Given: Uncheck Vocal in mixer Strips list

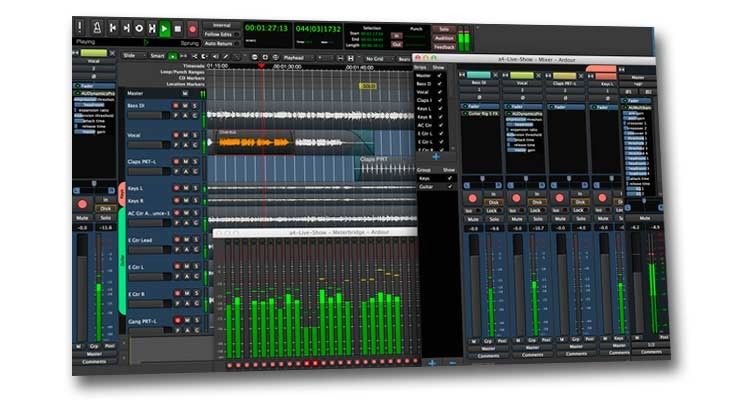Looking at the screenshot, I should click(440, 92).
